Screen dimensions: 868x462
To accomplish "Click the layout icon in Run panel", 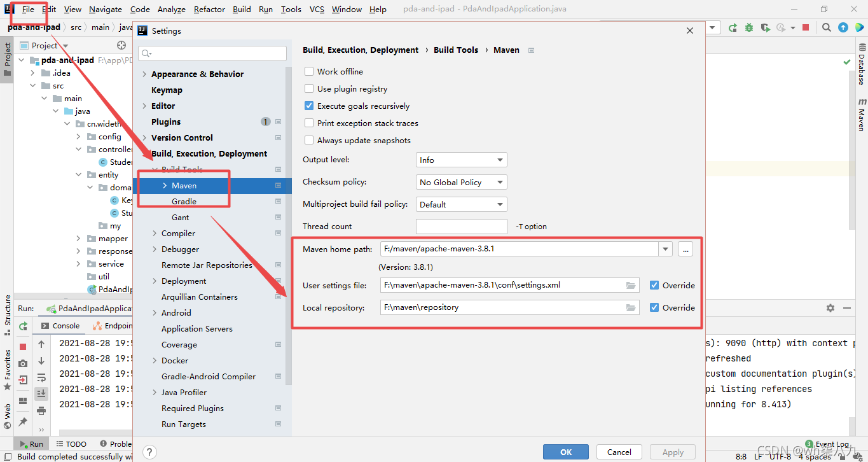I will (x=23, y=401).
